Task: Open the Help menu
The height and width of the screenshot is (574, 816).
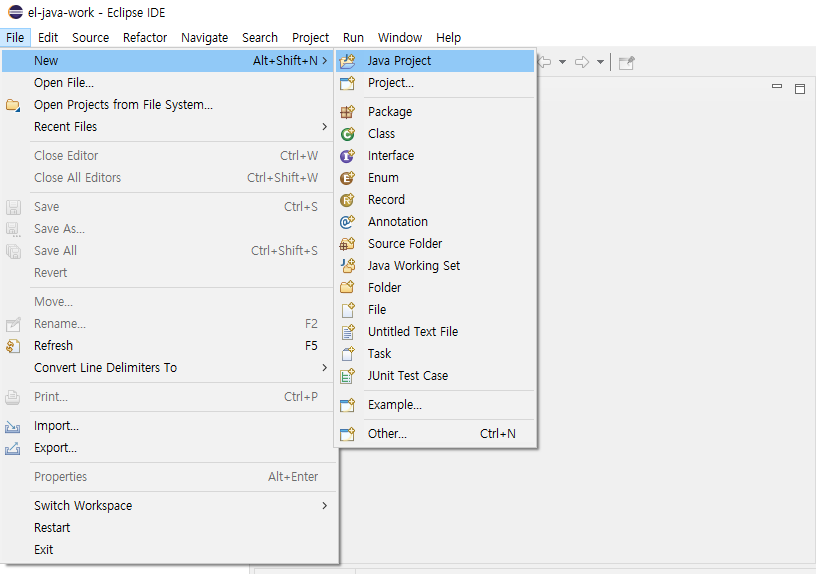Action: pyautogui.click(x=449, y=38)
